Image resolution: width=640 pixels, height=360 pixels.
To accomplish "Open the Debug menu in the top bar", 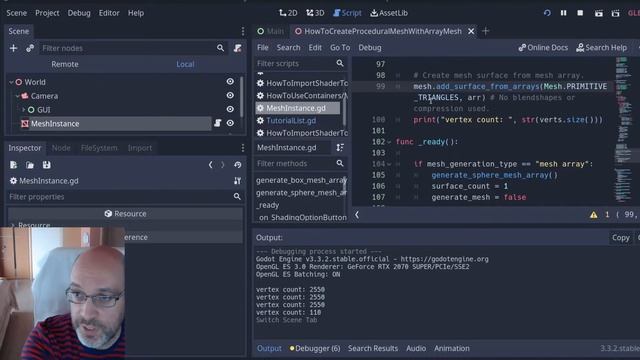I will 79,13.
